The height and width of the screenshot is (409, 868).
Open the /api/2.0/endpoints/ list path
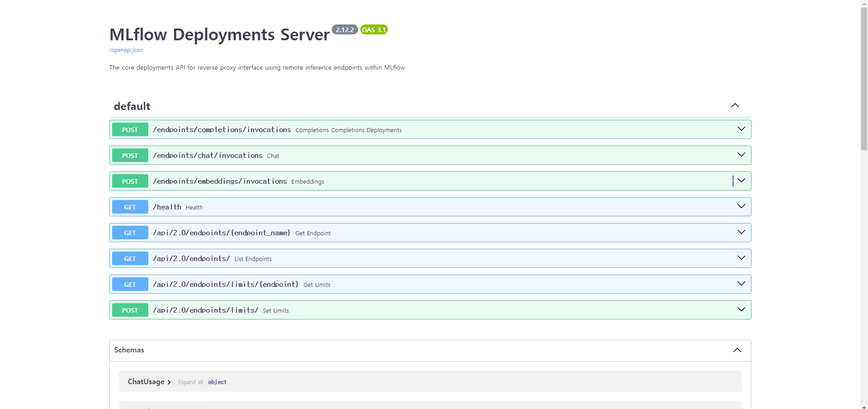click(191, 258)
